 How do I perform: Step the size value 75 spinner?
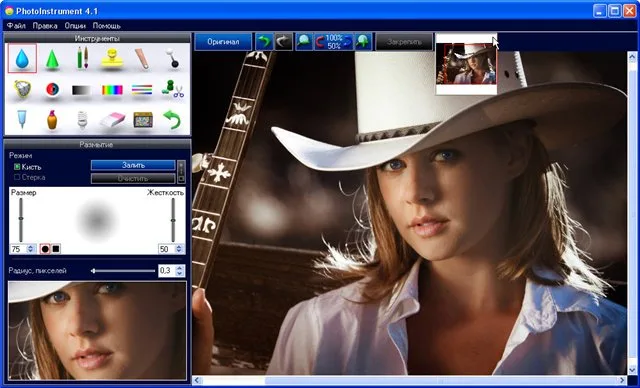click(x=31, y=249)
